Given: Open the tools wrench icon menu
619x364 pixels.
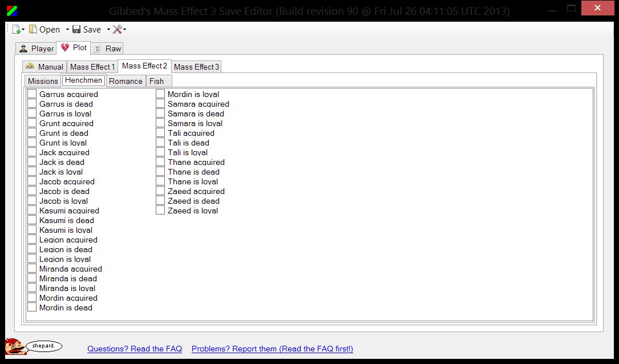Looking at the screenshot, I should tap(118, 29).
